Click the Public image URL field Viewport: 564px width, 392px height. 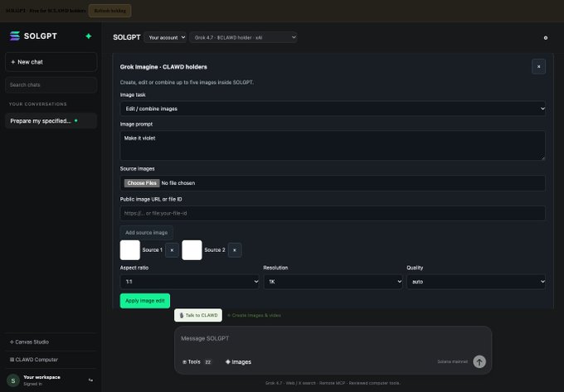[x=333, y=213]
